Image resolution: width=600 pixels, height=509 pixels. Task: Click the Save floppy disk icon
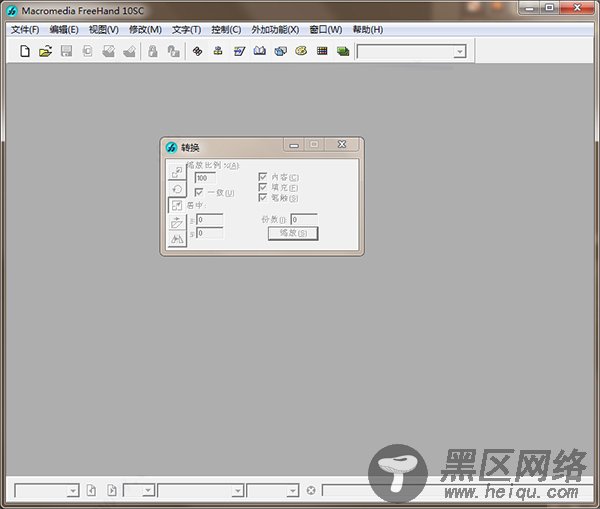pyautogui.click(x=67, y=51)
